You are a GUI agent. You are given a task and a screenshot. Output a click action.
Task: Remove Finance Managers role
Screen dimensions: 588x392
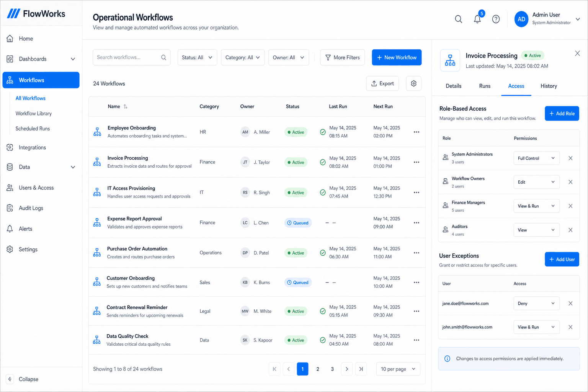point(570,206)
